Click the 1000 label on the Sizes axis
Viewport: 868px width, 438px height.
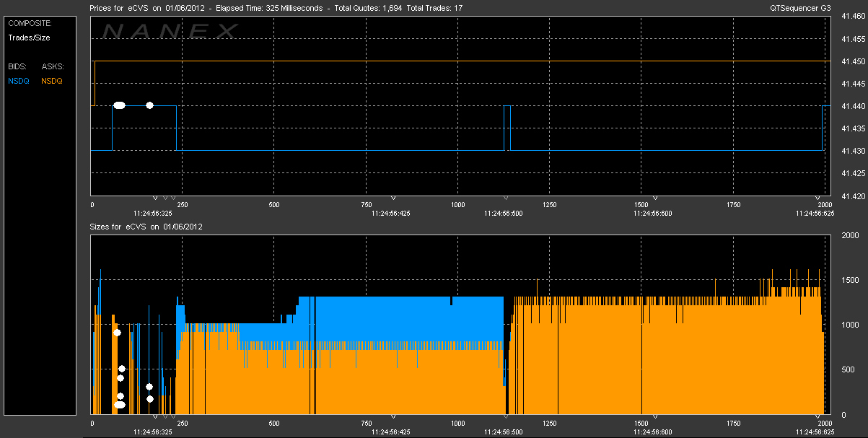(x=851, y=325)
